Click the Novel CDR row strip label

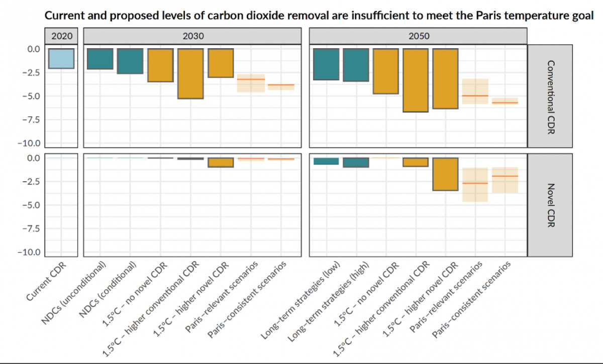coord(550,205)
